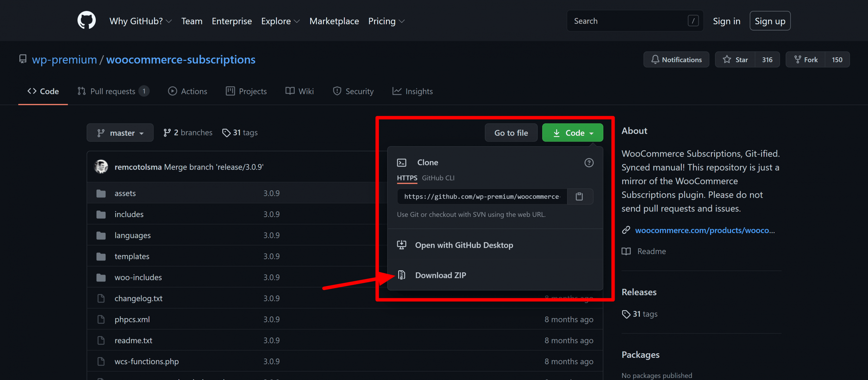This screenshot has height=380, width=868.
Task: Switch to the Insights tab
Action: [x=413, y=91]
